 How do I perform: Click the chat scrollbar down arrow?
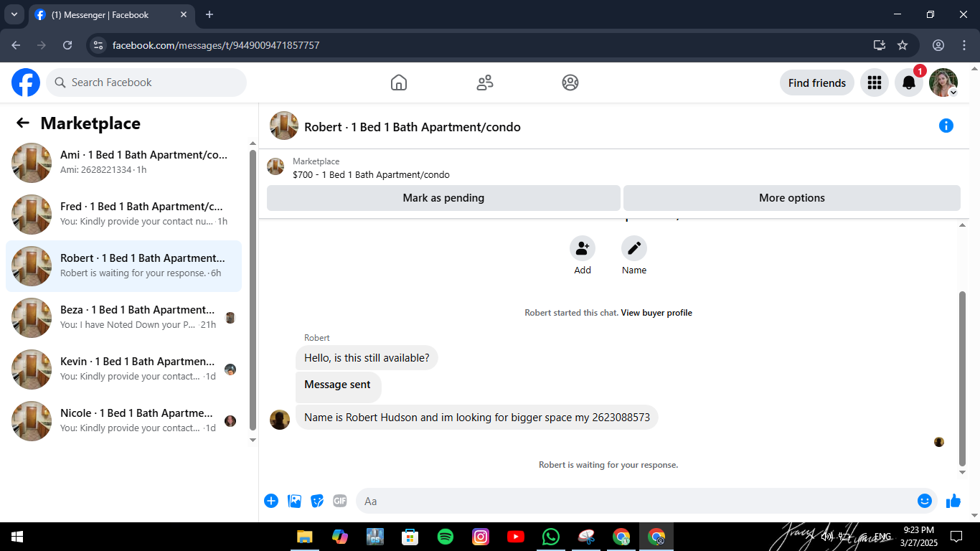click(x=963, y=472)
